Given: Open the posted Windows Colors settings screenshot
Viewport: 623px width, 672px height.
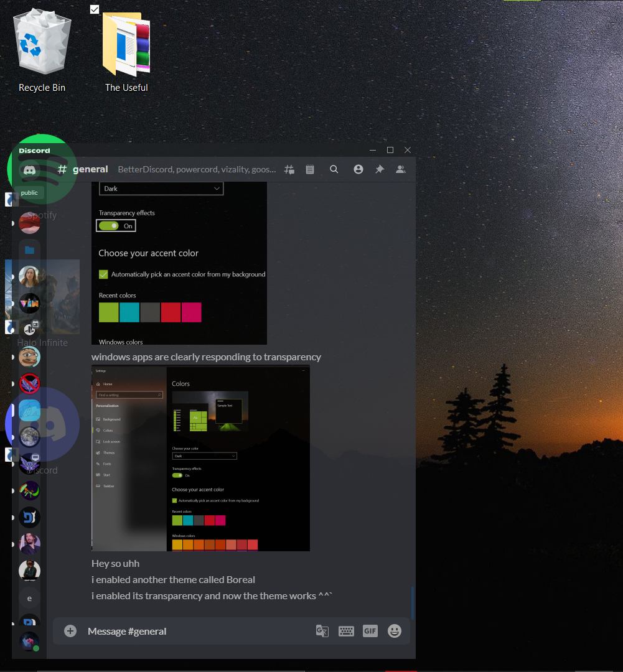Looking at the screenshot, I should click(x=200, y=459).
